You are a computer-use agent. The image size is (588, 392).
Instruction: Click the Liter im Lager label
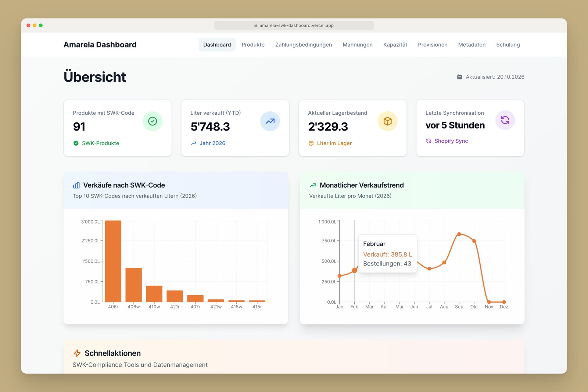tap(334, 143)
